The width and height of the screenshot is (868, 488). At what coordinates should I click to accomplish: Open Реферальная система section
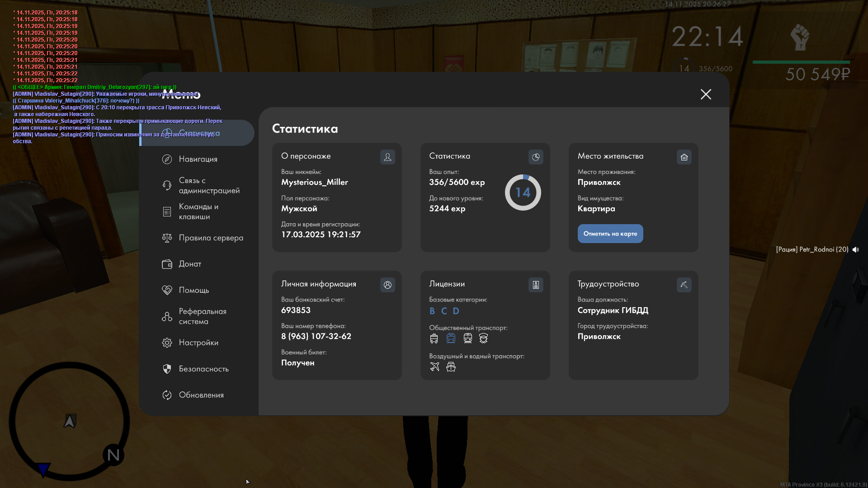point(202,316)
